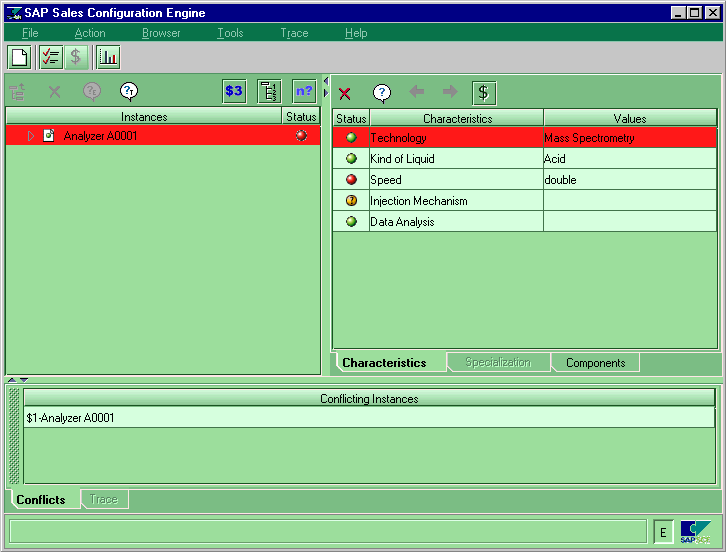Viewport: 726px width, 552px height.
Task: Click the greyed X delete icon in instances toolbar
Action: coord(55,91)
